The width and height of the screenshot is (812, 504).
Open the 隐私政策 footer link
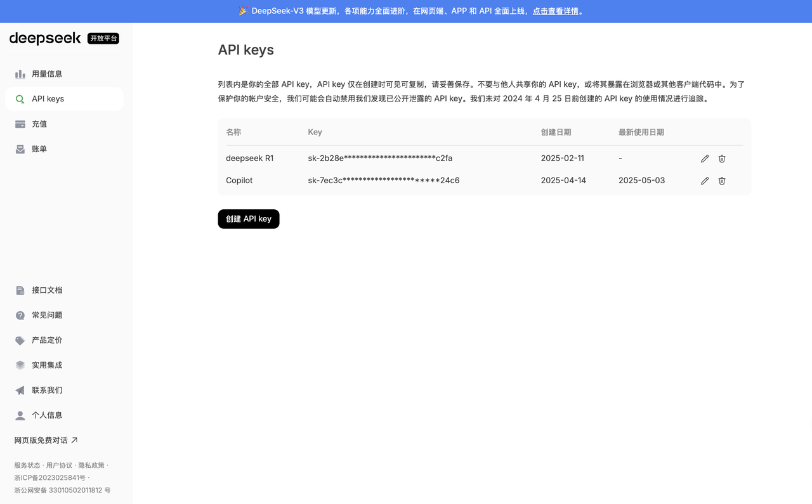[91, 465]
